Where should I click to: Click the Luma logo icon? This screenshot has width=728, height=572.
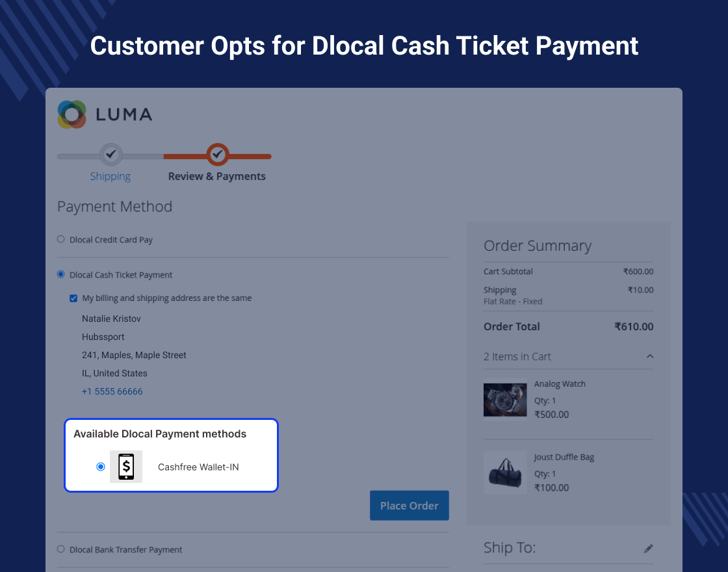71,114
